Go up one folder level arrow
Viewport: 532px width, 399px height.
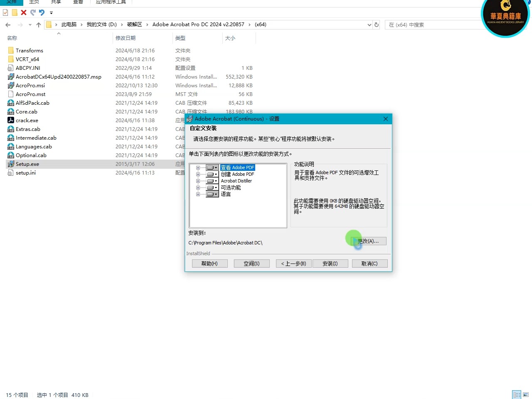coord(39,25)
